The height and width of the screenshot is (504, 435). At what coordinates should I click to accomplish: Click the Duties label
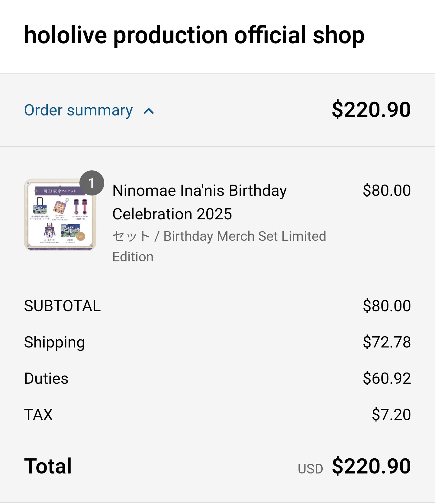click(x=46, y=378)
